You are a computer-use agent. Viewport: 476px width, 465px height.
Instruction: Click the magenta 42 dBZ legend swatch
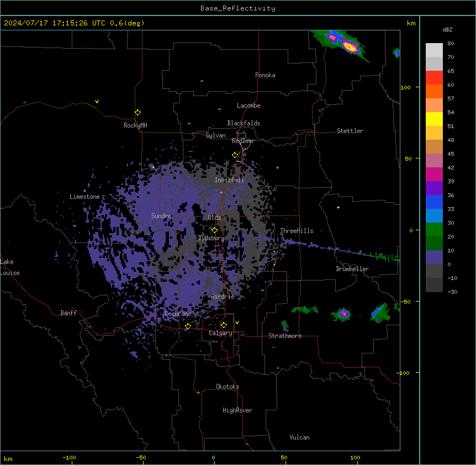click(x=434, y=174)
